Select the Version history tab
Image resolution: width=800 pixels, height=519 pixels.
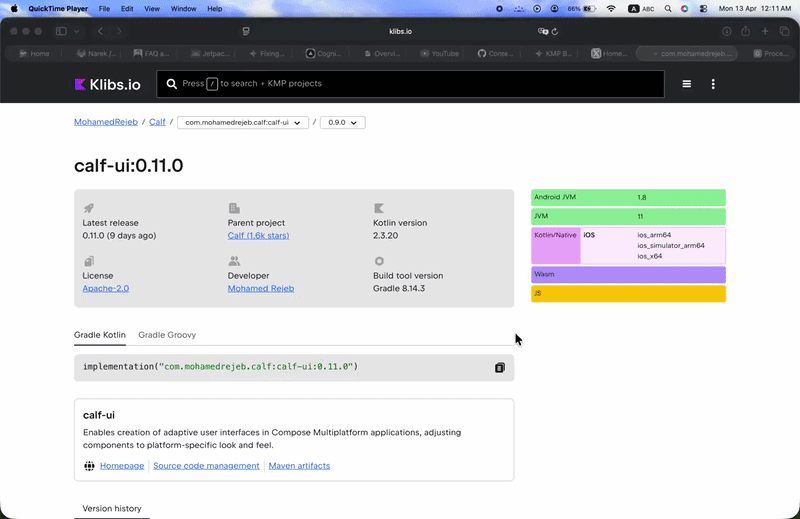coord(112,508)
